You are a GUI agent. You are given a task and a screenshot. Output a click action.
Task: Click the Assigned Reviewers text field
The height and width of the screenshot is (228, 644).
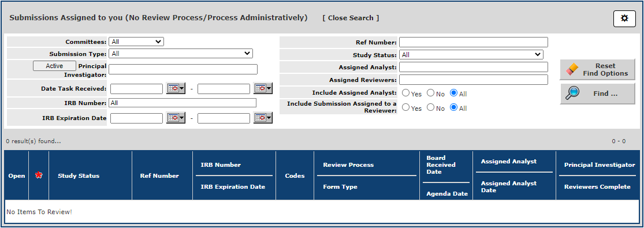[x=474, y=80]
